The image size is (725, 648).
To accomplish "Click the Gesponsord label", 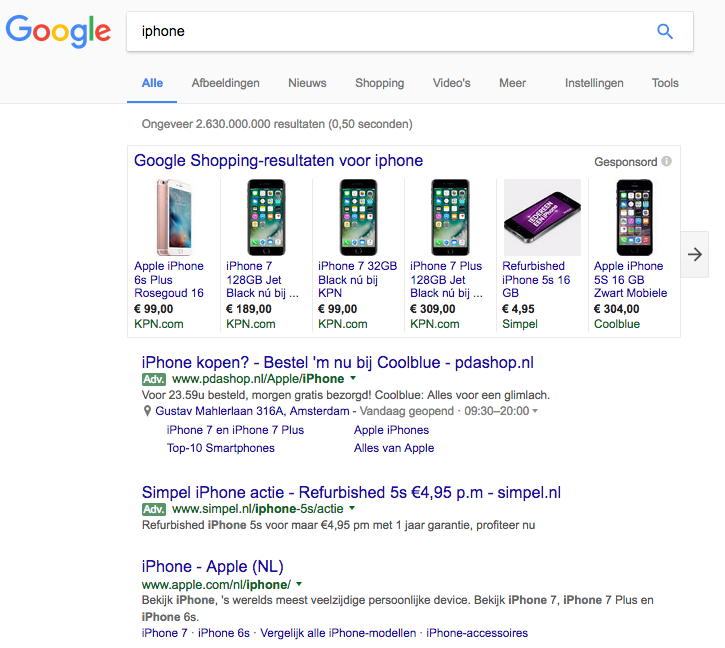I will click(x=626, y=162).
